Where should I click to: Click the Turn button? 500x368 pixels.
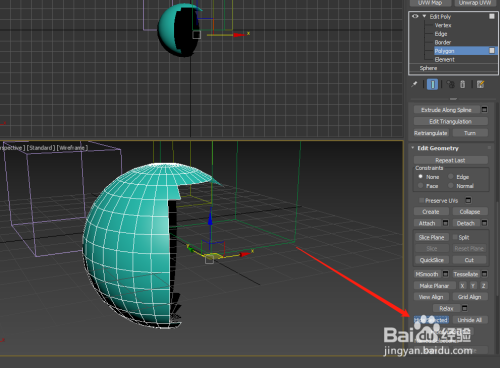click(470, 133)
